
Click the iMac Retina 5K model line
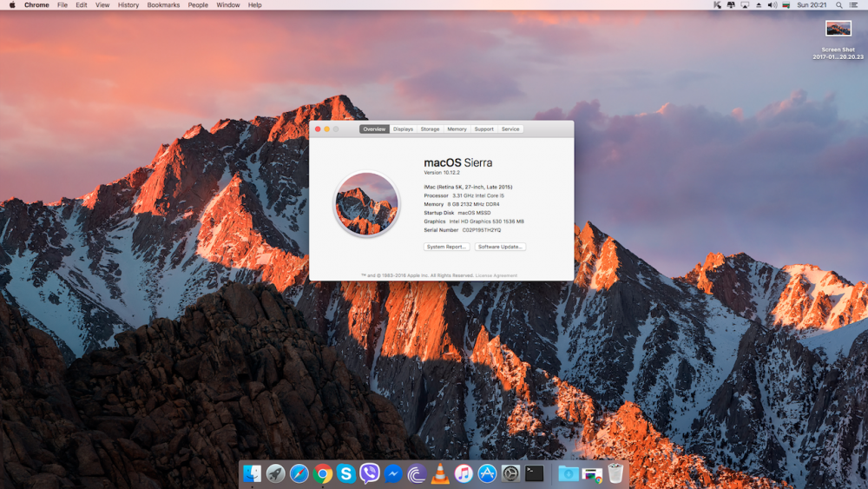(x=469, y=188)
